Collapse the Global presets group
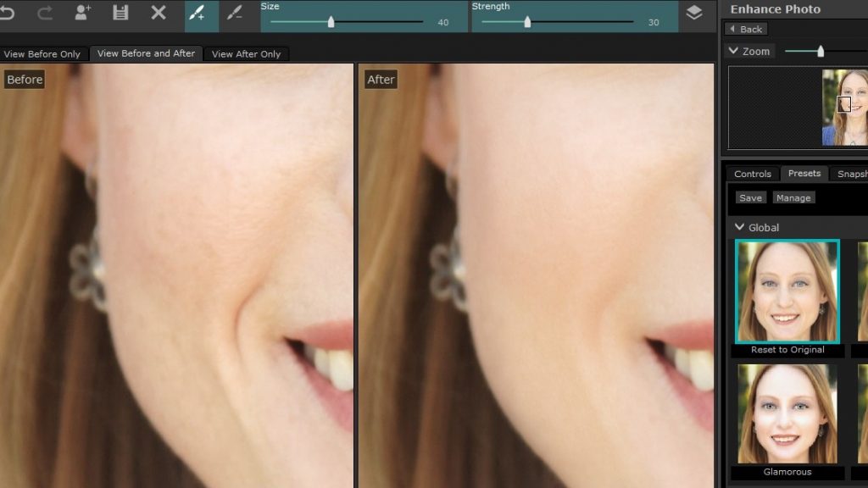Image resolution: width=868 pixels, height=488 pixels. point(740,227)
